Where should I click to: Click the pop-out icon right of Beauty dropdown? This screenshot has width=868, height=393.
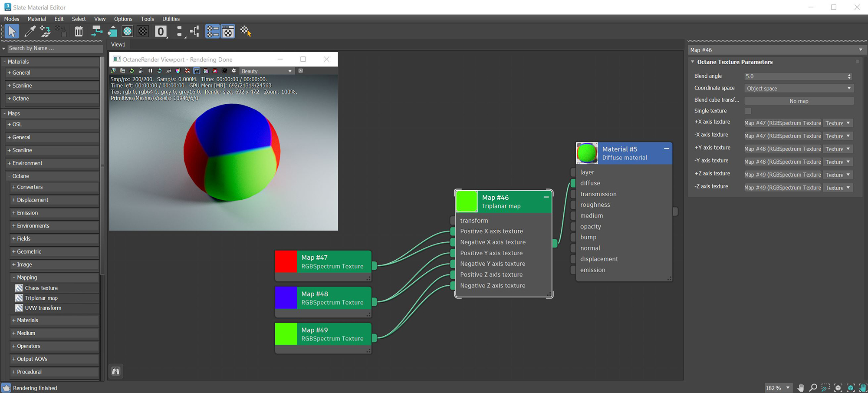300,71
